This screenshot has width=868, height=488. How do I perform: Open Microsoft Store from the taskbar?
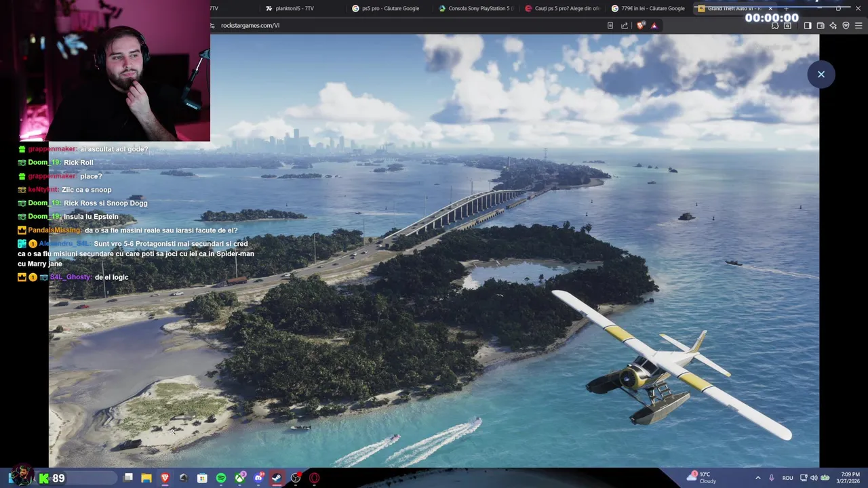[202, 478]
